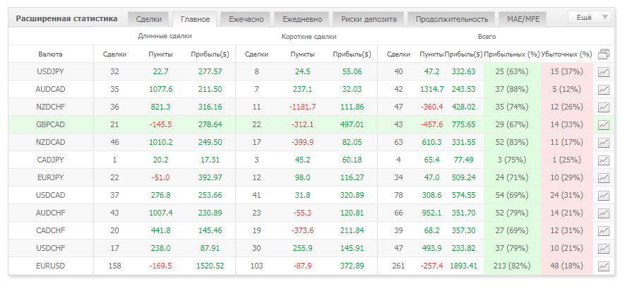Open chart icon for USDJPY row

(603, 72)
